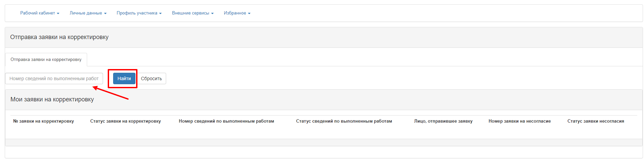Click the Статус заявки на корректировку column header
Viewport: 644px width, 161px height.
click(x=126, y=121)
